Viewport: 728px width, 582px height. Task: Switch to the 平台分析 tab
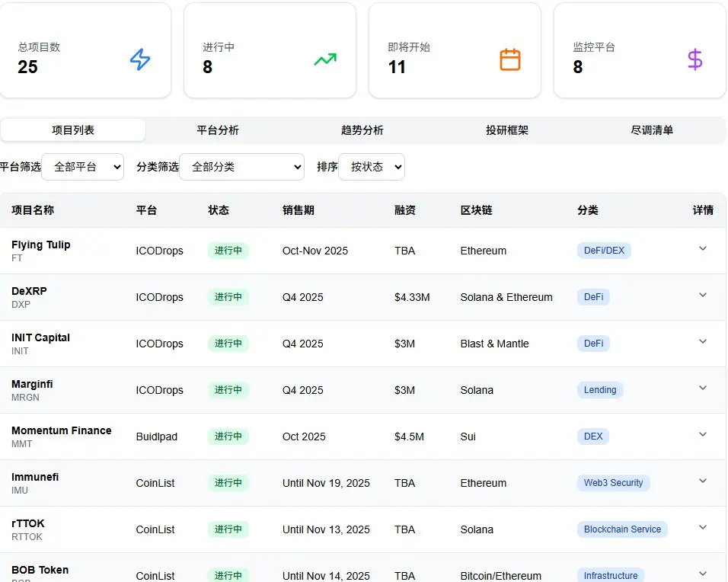218,130
